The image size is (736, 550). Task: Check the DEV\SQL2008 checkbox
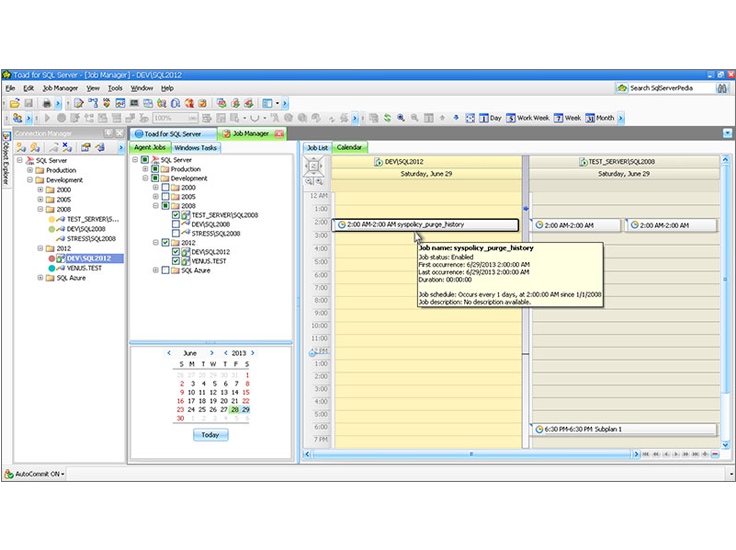tap(176, 224)
